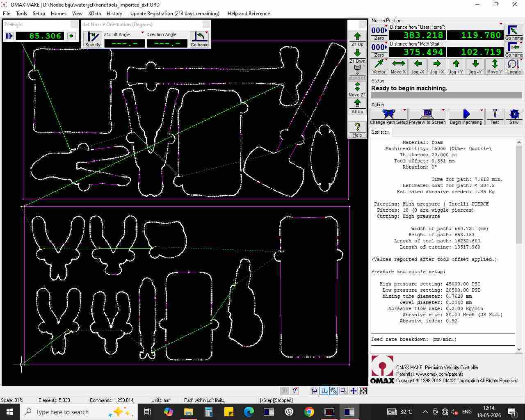The image size is (525, 420).
Task: Specify the jet nozzle tilt angle
Action: coord(93,39)
